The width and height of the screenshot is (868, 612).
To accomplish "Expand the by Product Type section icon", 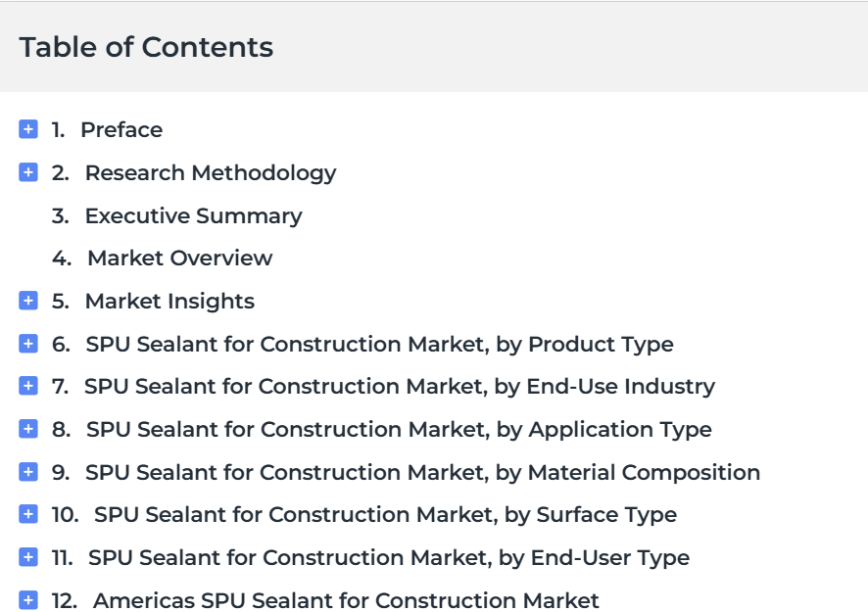I will [28, 344].
